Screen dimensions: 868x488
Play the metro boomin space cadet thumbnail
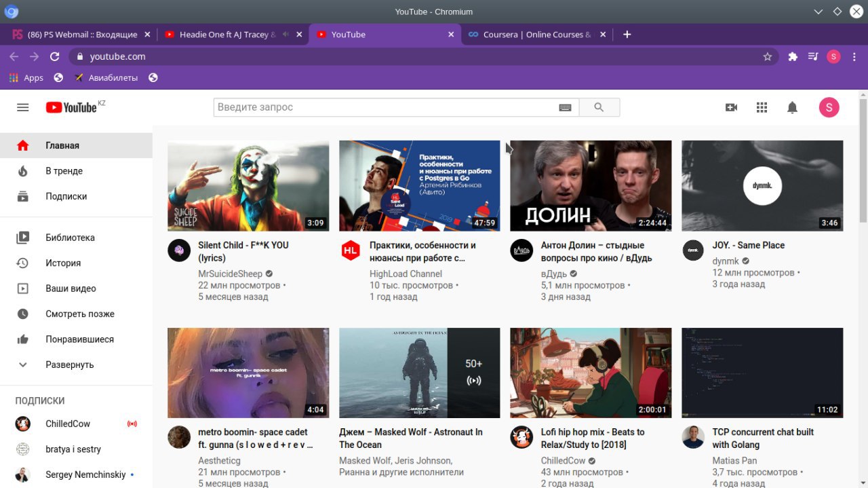click(248, 373)
